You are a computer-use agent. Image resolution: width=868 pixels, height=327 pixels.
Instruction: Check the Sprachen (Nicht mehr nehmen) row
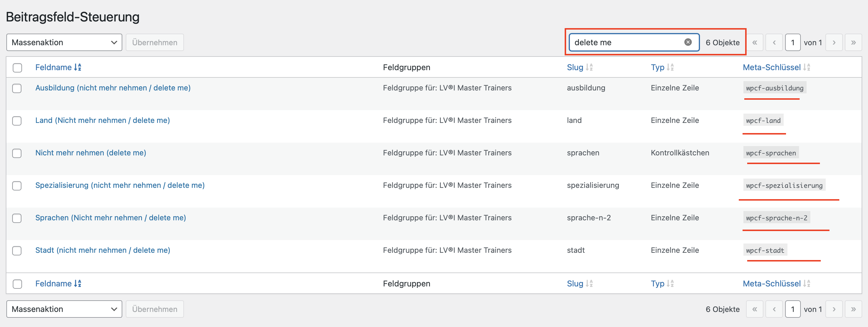click(17, 218)
